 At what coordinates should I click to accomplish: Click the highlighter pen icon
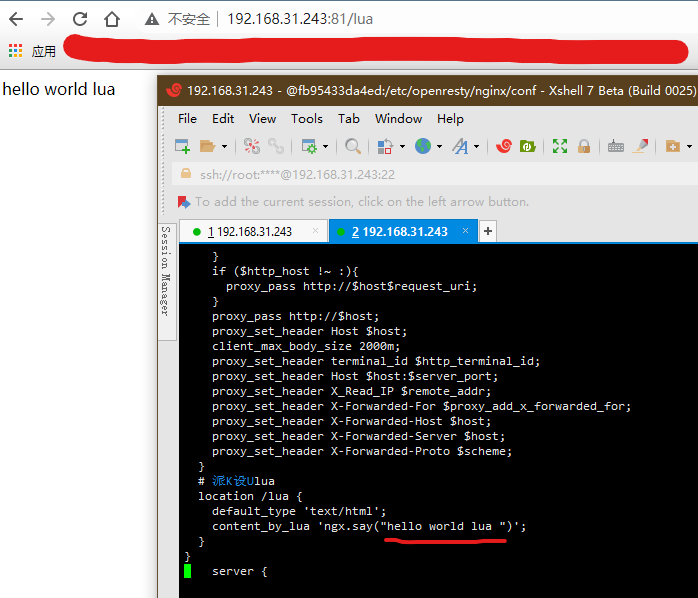[641, 146]
